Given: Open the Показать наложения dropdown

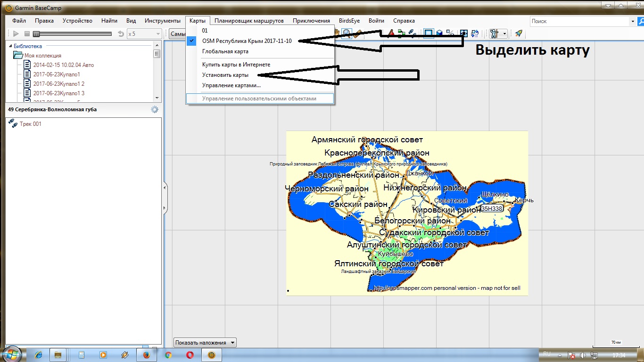Looking at the screenshot, I should (x=205, y=343).
